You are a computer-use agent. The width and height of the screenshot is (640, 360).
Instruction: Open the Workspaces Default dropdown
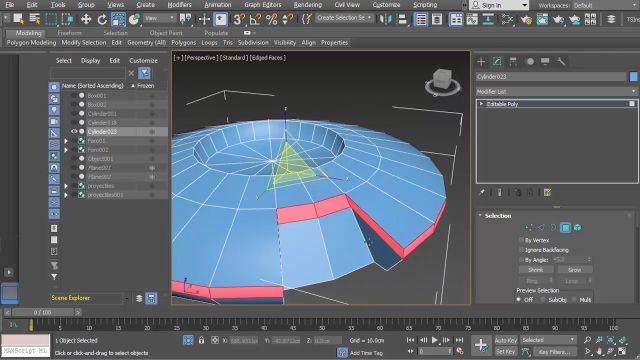pyautogui.click(x=606, y=5)
